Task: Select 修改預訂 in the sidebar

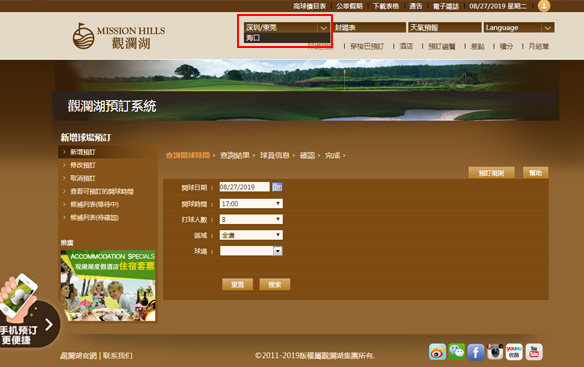Action: click(83, 165)
